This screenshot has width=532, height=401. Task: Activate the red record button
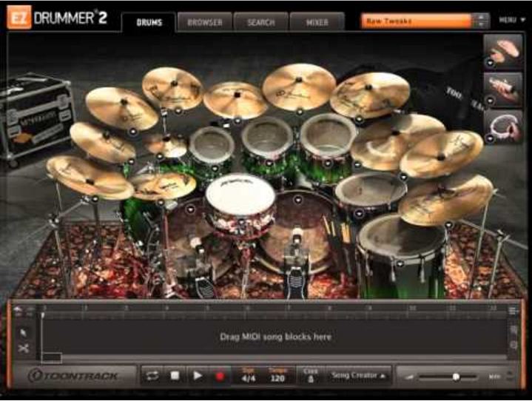tap(220, 376)
